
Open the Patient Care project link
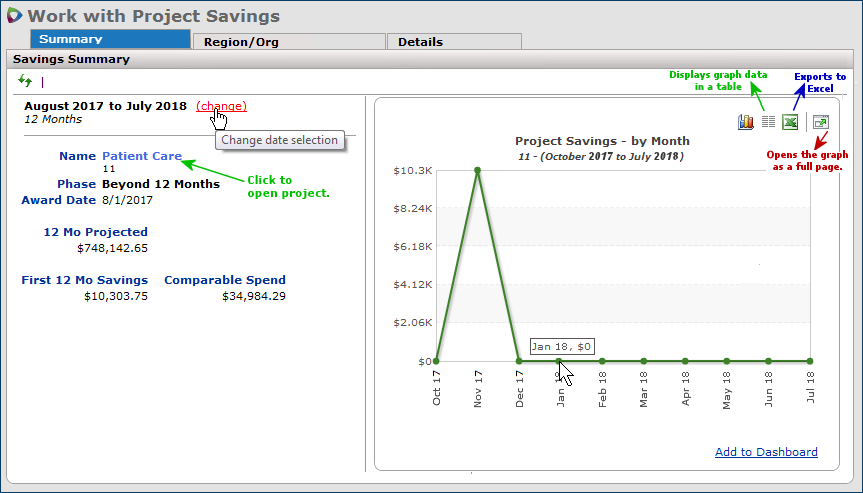141,156
